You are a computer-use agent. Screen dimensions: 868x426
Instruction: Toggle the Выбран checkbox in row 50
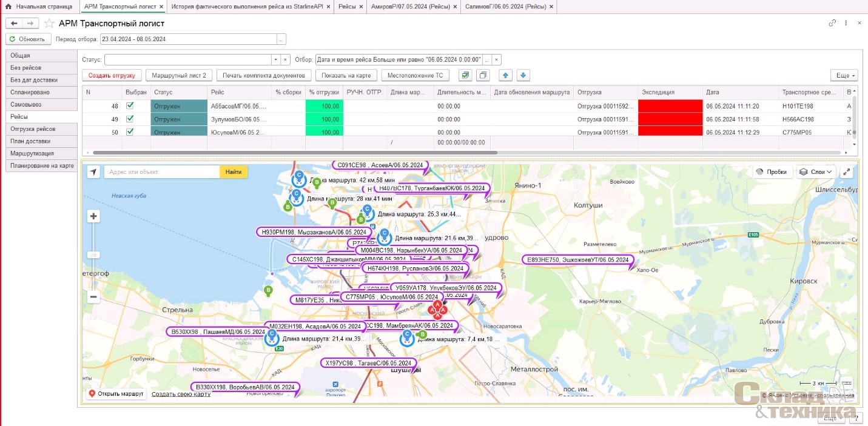pos(130,131)
